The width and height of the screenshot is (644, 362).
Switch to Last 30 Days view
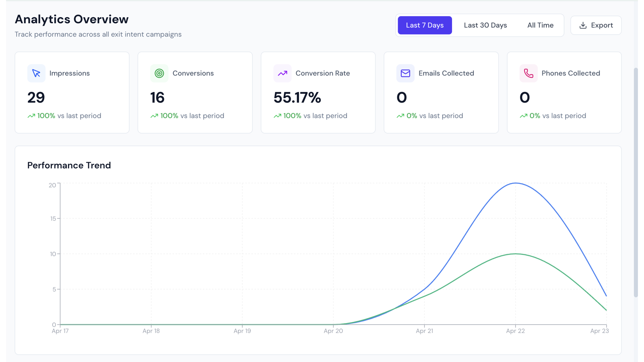[485, 25]
